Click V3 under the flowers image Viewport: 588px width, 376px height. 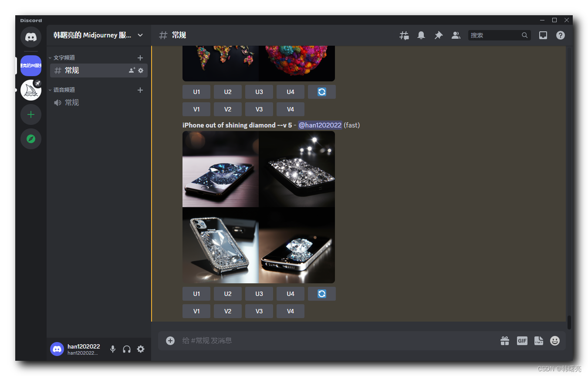(x=259, y=109)
